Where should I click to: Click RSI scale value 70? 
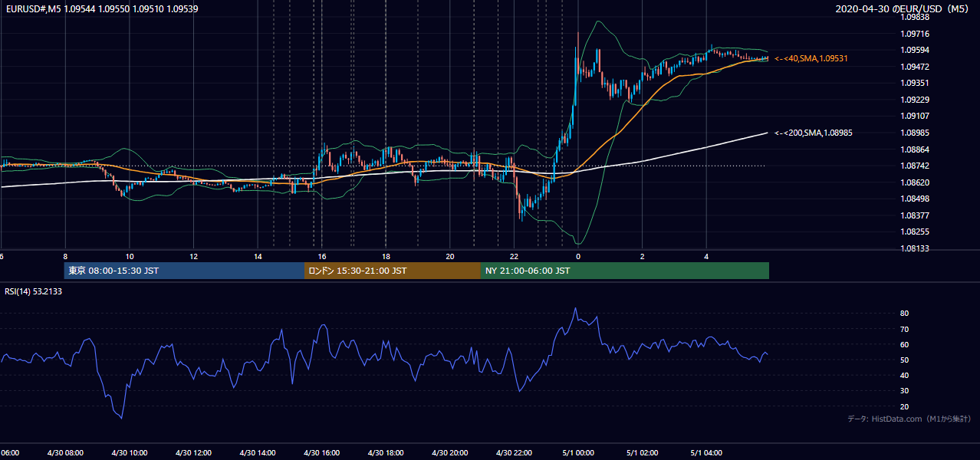904,329
